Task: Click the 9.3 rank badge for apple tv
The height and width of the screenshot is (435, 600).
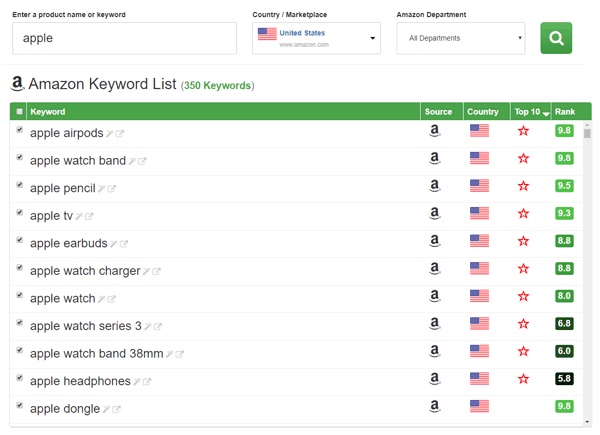Action: (x=564, y=213)
